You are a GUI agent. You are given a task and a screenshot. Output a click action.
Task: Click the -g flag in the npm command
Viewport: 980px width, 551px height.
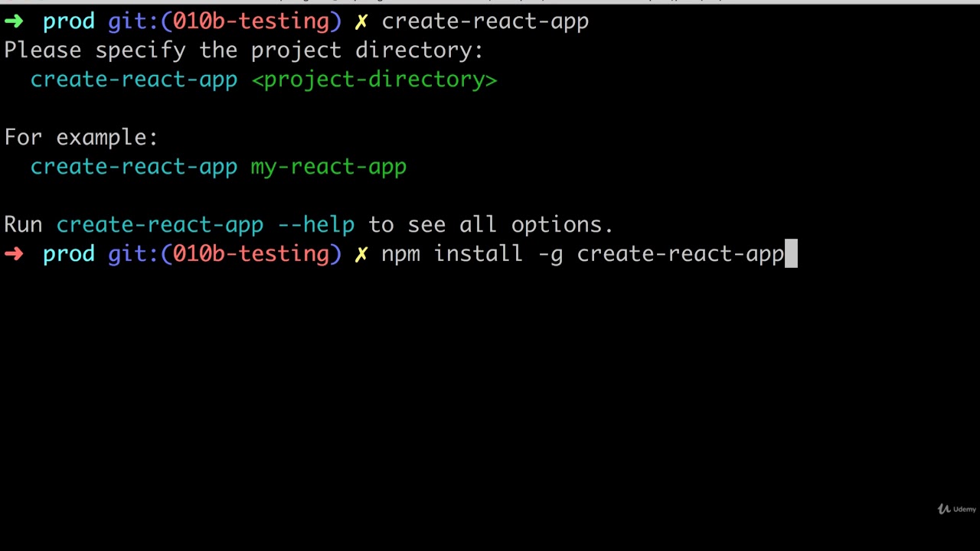pos(550,256)
